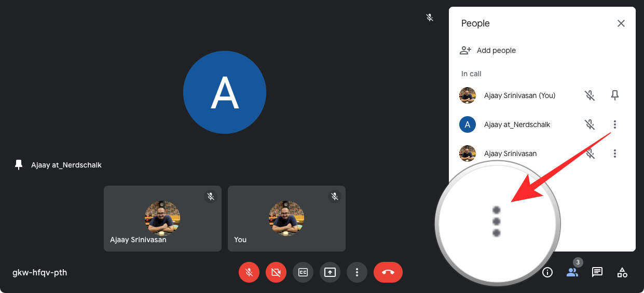The width and height of the screenshot is (644, 293).
Task: Close the People panel
Action: 621,23
